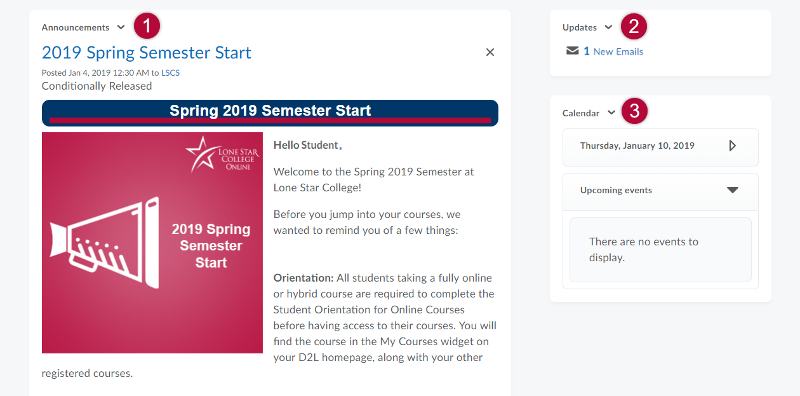Click the envelope icon under Updates
Image resolution: width=800 pixels, height=396 pixels.
click(x=572, y=51)
